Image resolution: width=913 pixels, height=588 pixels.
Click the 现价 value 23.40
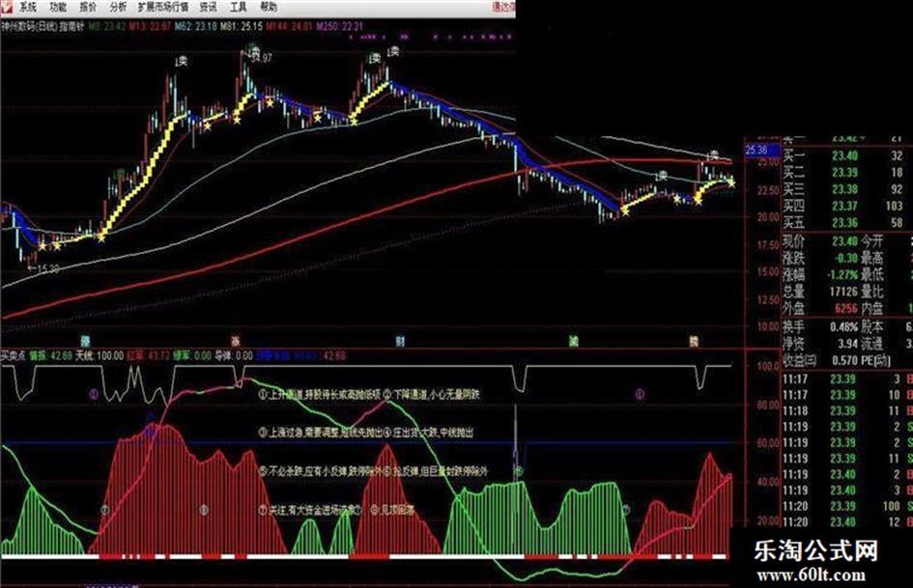[x=844, y=241]
